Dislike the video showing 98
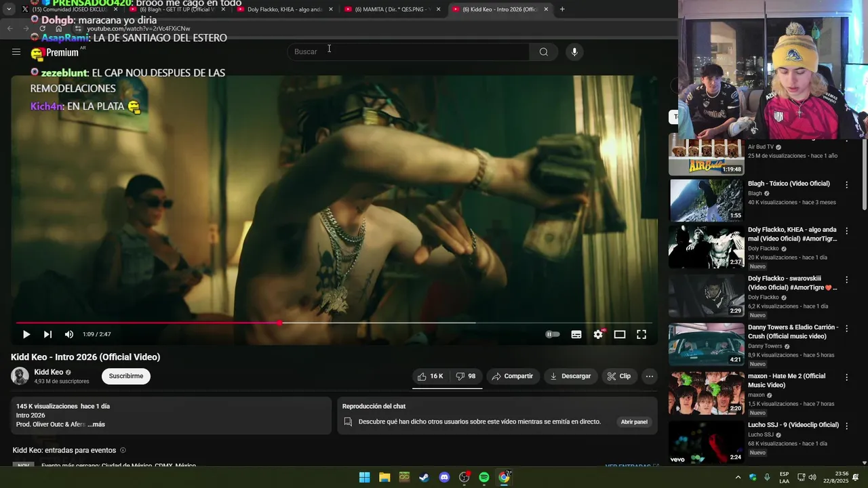868x488 pixels. [466, 376]
